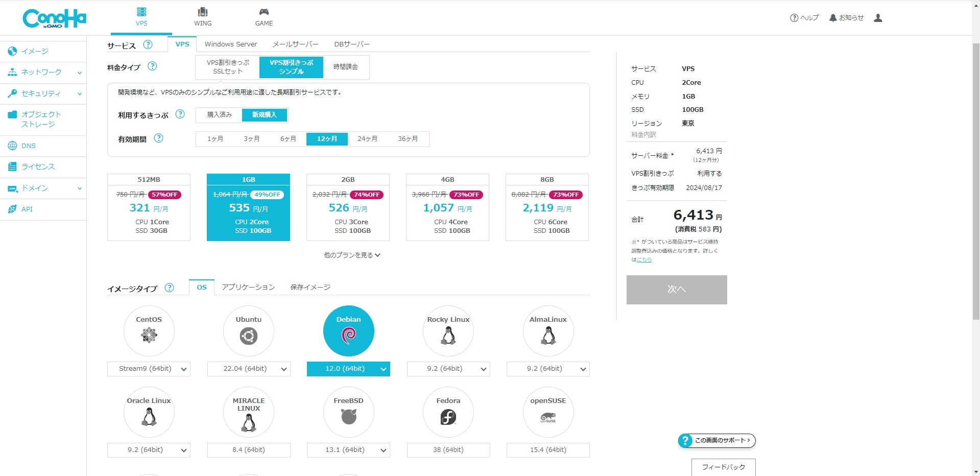980x476 pixels.
Task: Expand 他のプランを見る plans
Action: click(352, 255)
